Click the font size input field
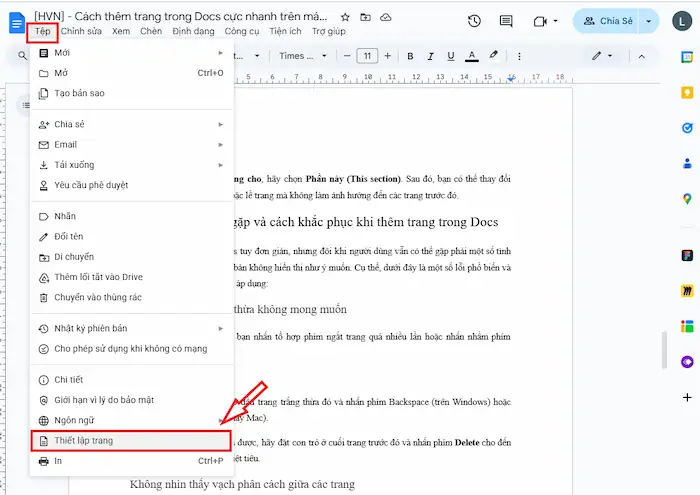The height and width of the screenshot is (495, 700). click(366, 56)
